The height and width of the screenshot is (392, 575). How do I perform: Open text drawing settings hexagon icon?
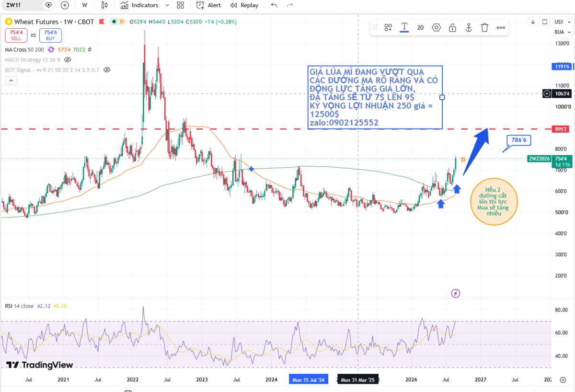(x=437, y=27)
